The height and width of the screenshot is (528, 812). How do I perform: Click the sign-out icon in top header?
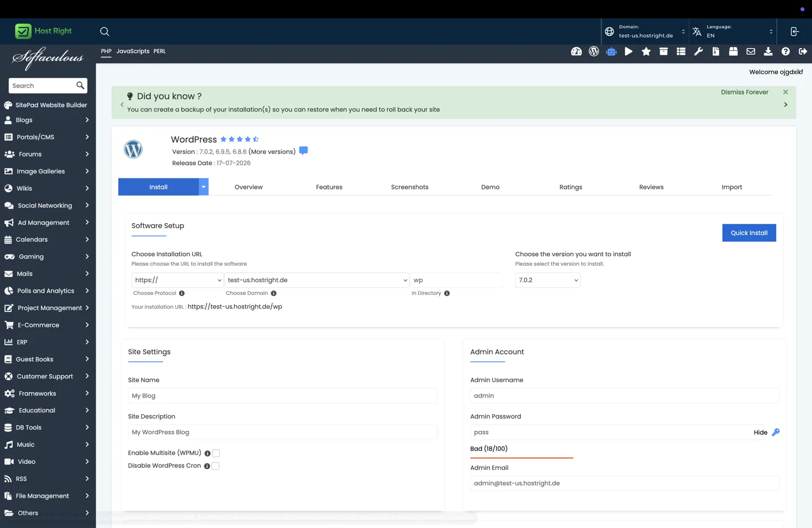click(x=794, y=31)
